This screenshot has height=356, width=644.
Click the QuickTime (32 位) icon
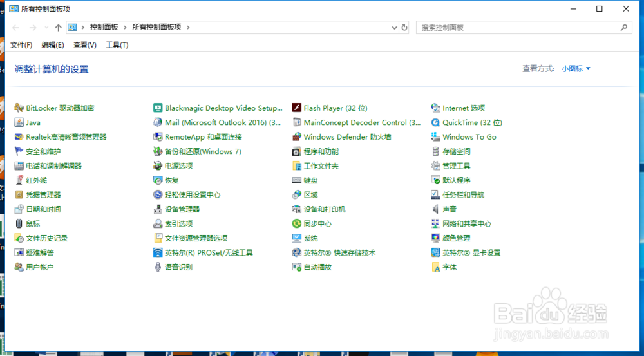click(x=436, y=122)
